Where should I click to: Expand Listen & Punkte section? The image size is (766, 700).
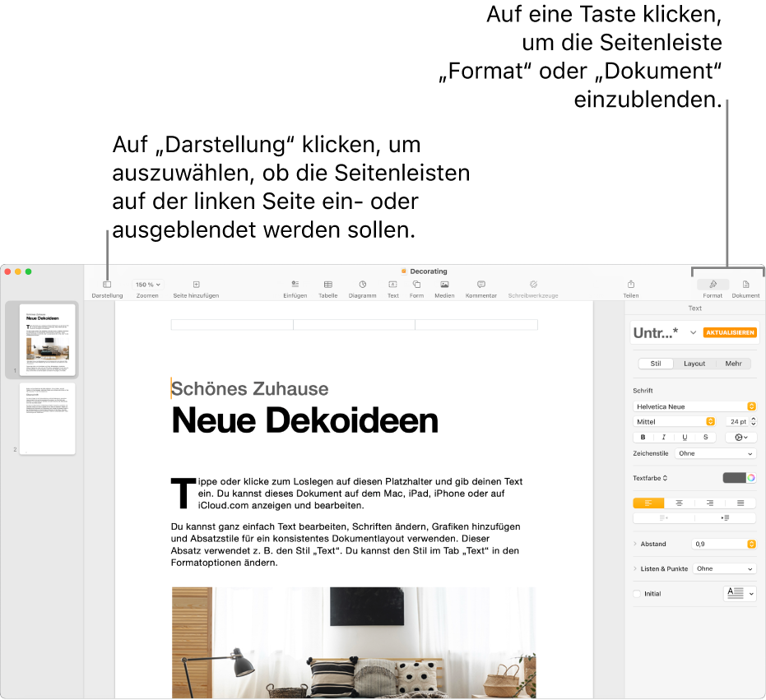click(635, 568)
